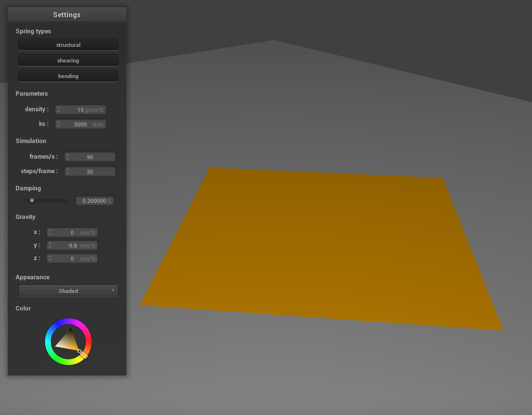Click the density field spinner arrows
Viewport: 532px width, 415px height.
58,110
